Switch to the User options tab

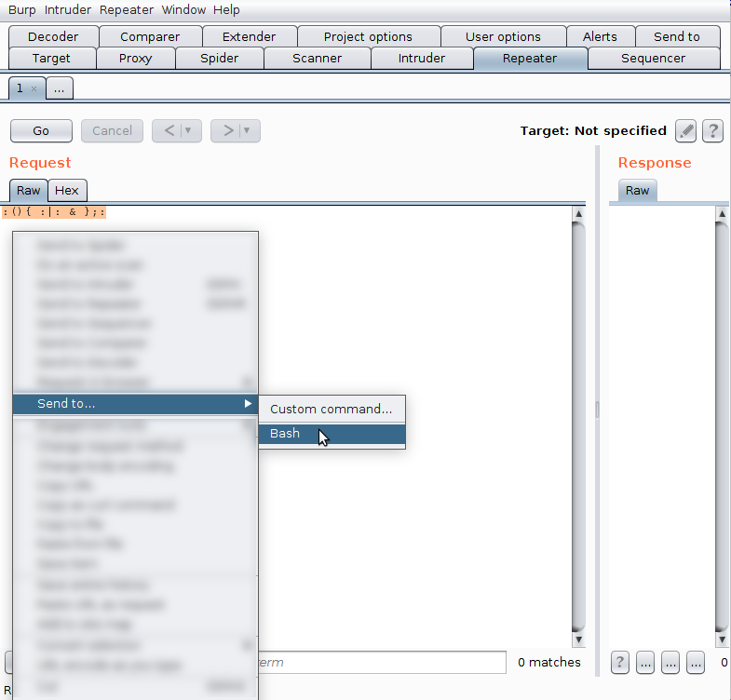[x=503, y=37]
